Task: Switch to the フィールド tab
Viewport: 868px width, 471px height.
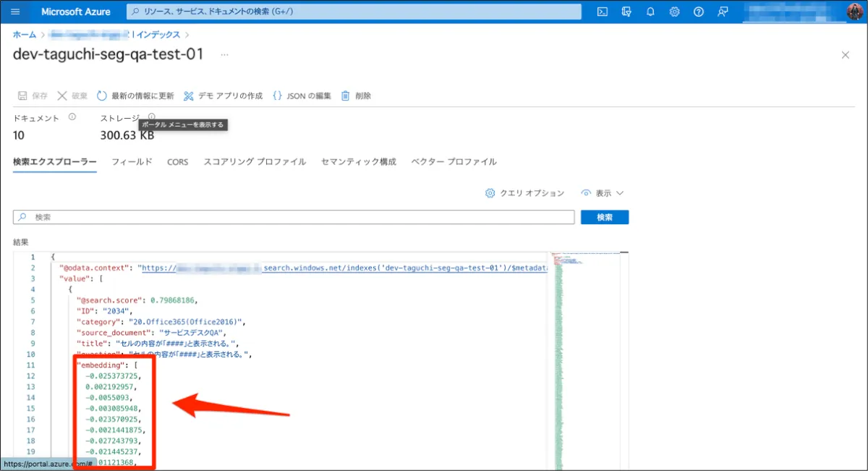Action: pyautogui.click(x=132, y=162)
